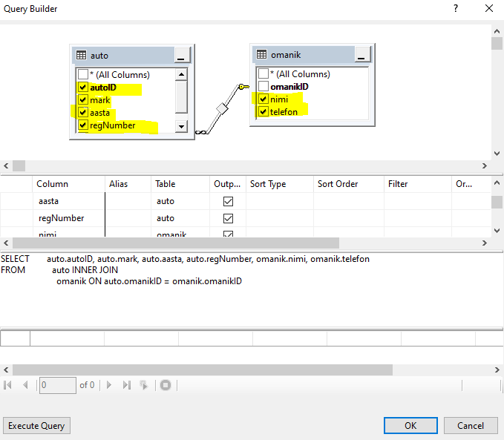Click the record number input field
504x440 pixels.
pos(57,385)
